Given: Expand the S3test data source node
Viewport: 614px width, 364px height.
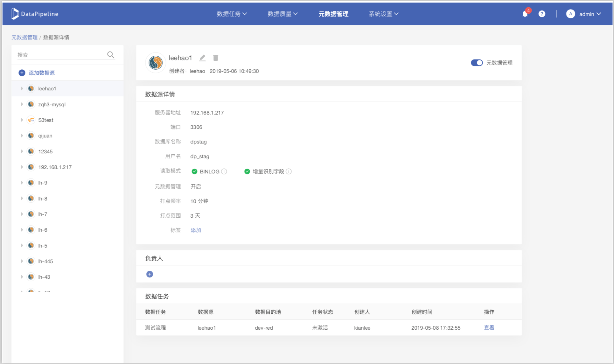Looking at the screenshot, I should [22, 120].
